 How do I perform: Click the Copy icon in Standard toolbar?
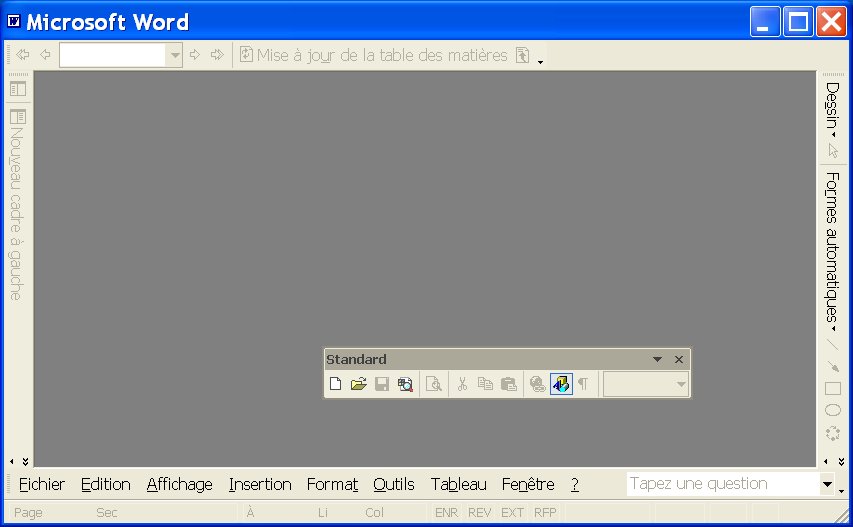coord(485,384)
